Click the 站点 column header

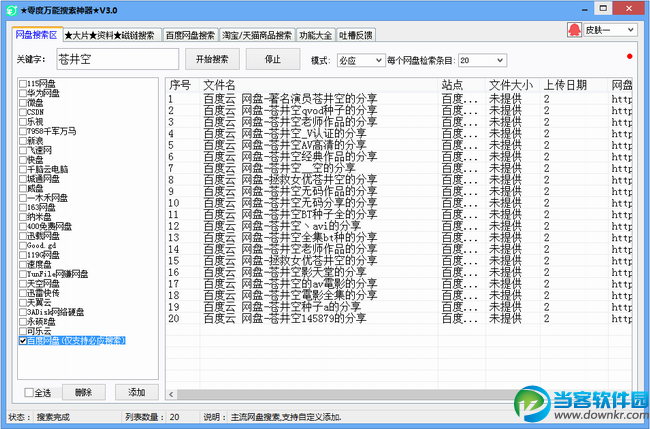(x=461, y=85)
